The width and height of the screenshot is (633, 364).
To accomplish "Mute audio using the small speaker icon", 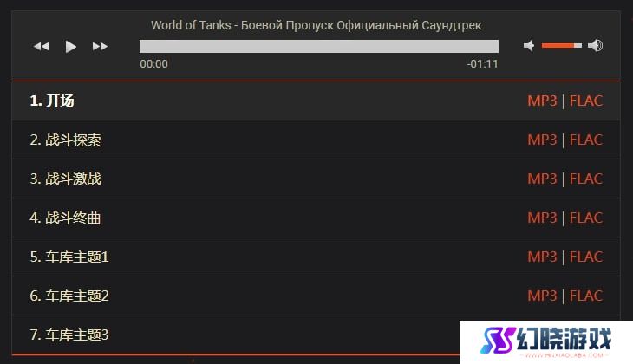I will (529, 46).
